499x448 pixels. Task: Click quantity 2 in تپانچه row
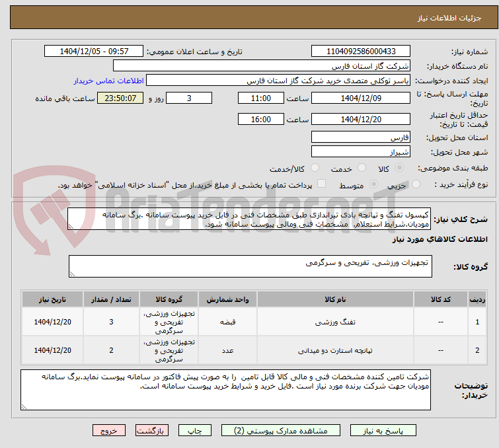tap(111, 350)
